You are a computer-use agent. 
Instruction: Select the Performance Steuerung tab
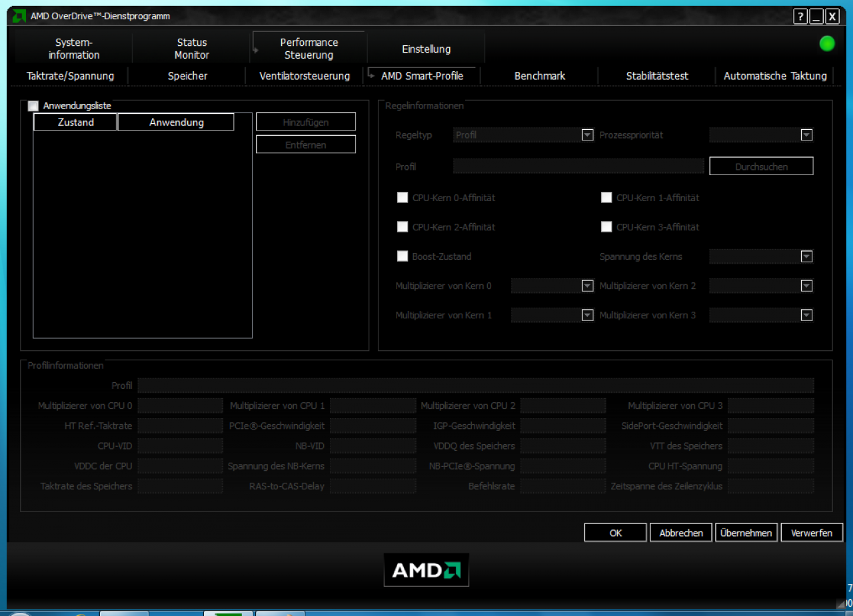pyautogui.click(x=309, y=49)
